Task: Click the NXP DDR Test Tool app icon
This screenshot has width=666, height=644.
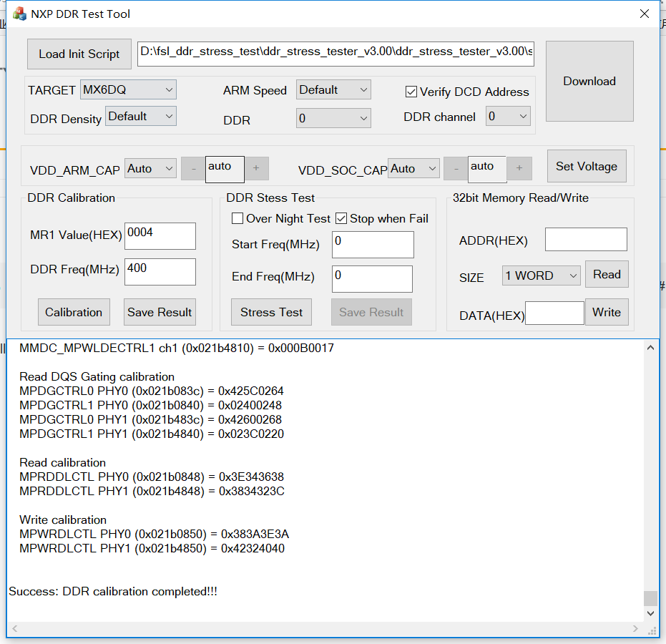Action: (19, 14)
